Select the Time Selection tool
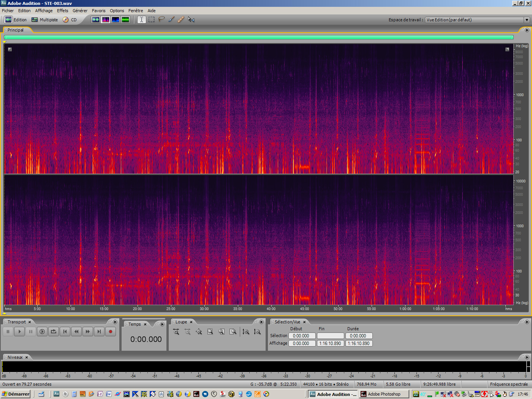The width and height of the screenshot is (532, 399). pyautogui.click(x=141, y=19)
